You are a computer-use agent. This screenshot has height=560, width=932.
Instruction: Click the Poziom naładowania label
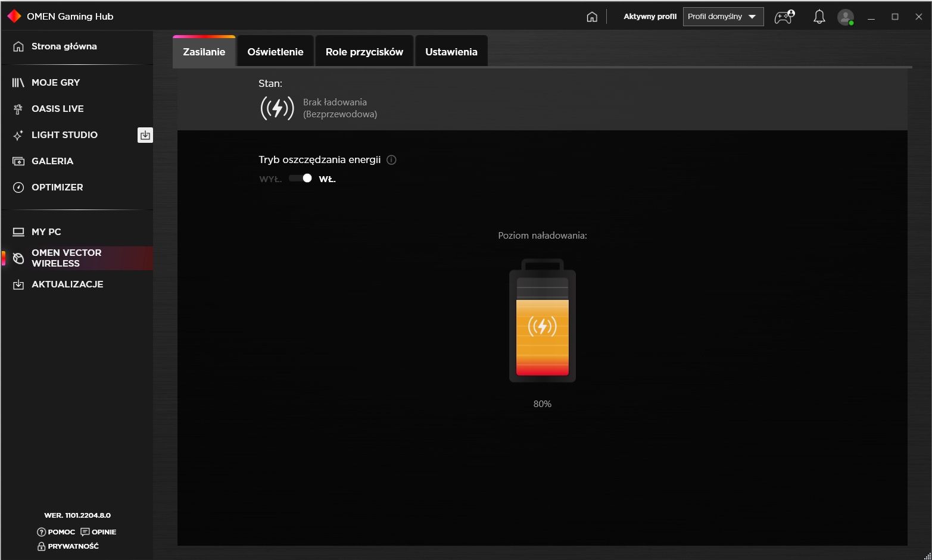(543, 236)
